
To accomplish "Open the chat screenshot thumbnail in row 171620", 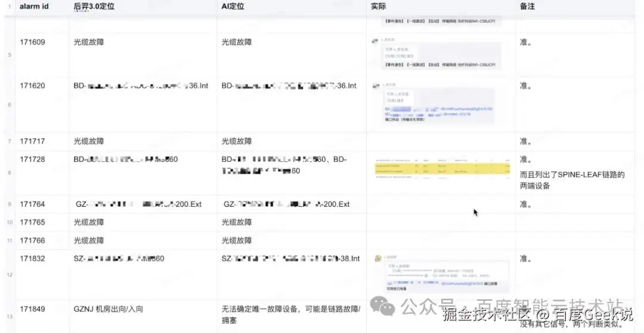I will pos(434,103).
